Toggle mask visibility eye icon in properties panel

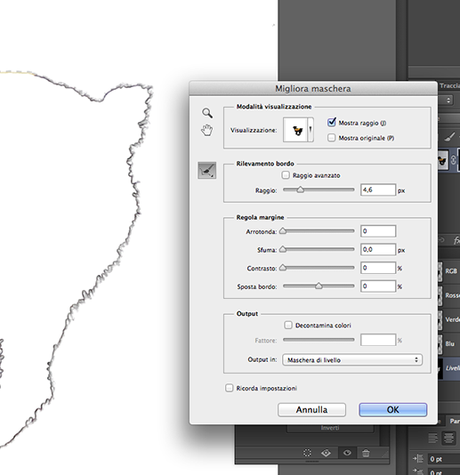[x=347, y=453]
